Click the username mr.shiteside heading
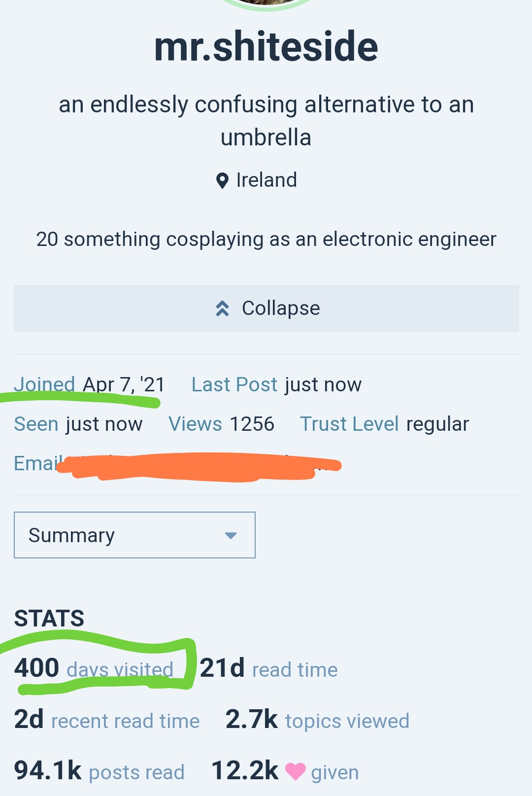532x796 pixels. (266, 47)
